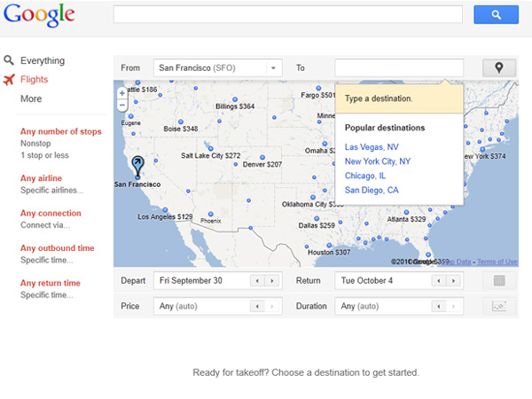Screen dimensions: 532x399
Task: Select the Flights airplane icon
Action: [x=9, y=80]
